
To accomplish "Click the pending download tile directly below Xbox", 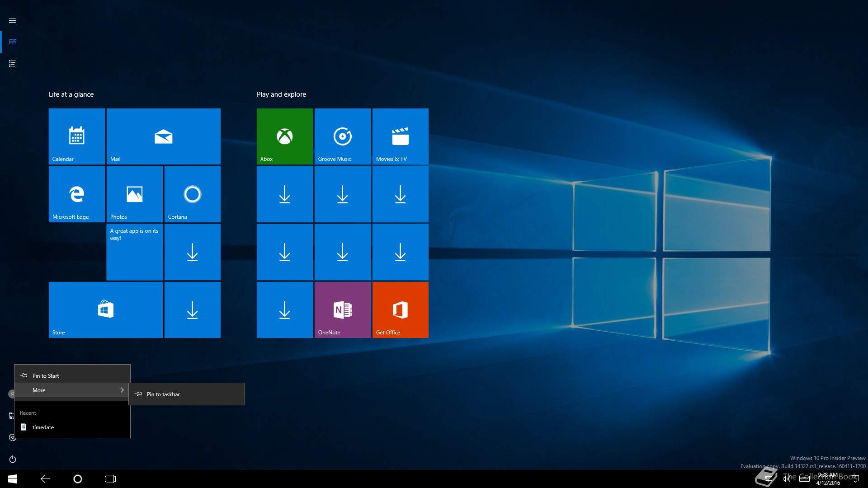I will click(285, 194).
